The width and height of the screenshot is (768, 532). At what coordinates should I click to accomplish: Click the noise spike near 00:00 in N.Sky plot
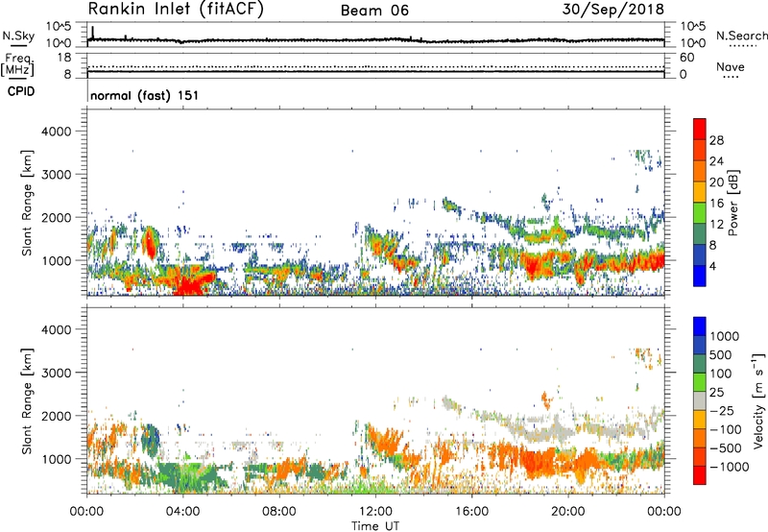92,33
